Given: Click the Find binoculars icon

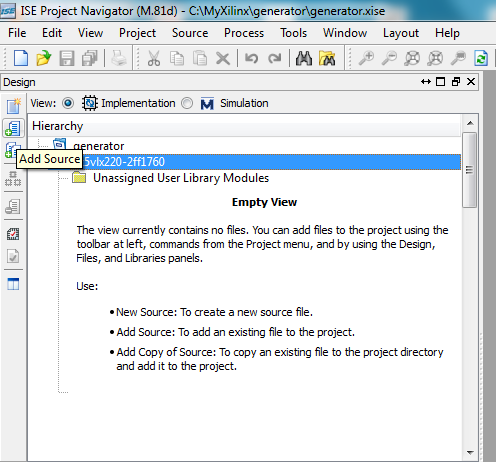Looking at the screenshot, I should click(x=304, y=58).
